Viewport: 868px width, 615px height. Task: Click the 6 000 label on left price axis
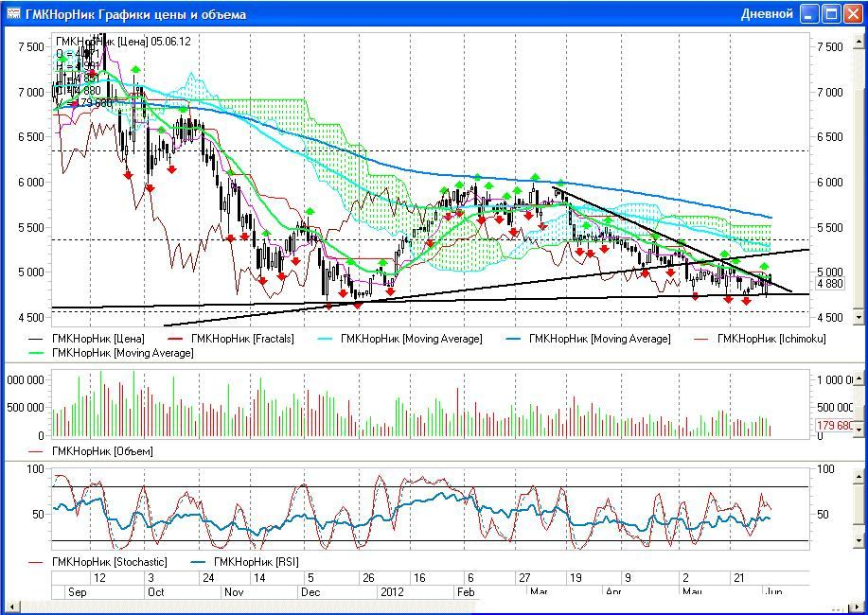click(x=31, y=182)
